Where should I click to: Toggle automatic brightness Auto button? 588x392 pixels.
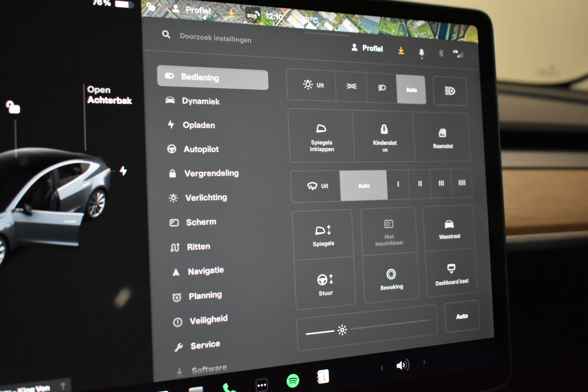click(x=462, y=316)
